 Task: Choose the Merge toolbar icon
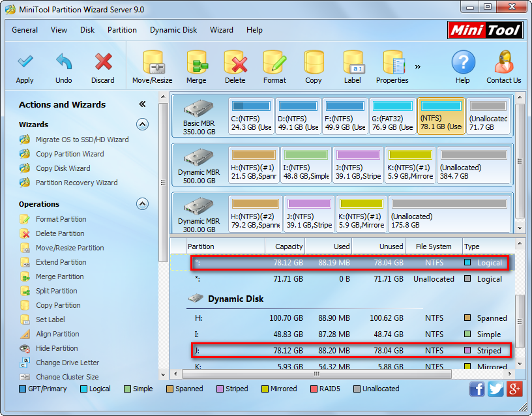click(x=197, y=62)
